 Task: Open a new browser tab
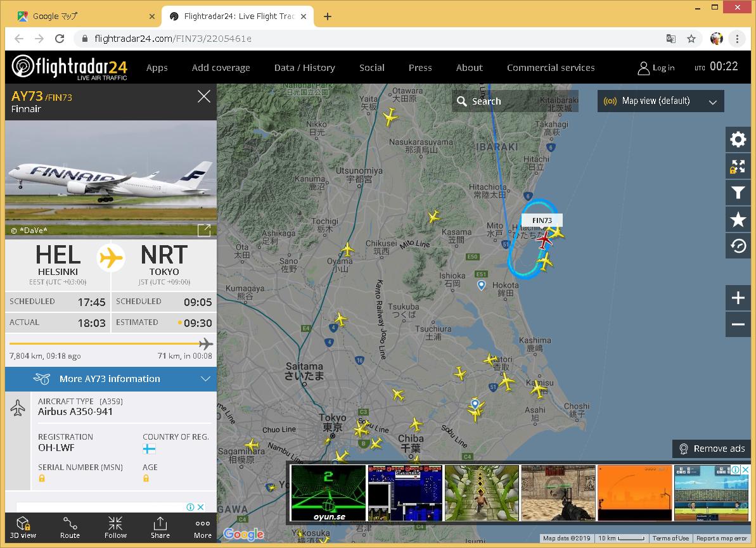pos(328,16)
